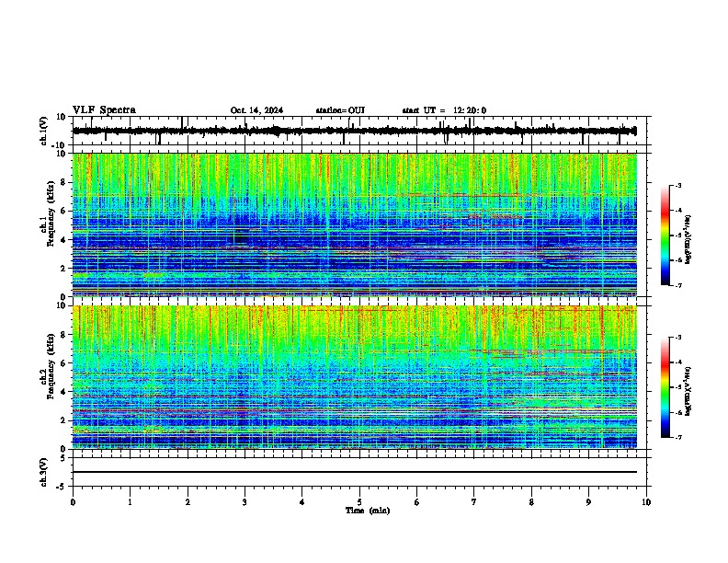Click the time-axis tick label "7"

coord(474,502)
